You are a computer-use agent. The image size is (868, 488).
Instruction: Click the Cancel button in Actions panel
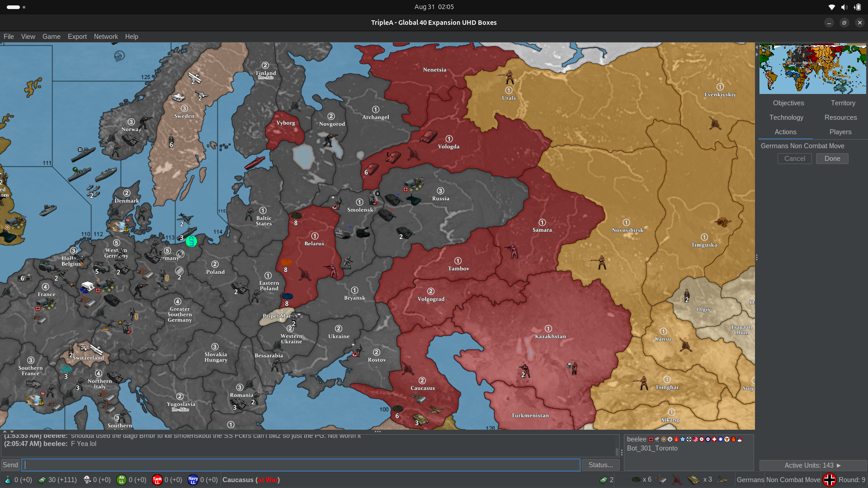[794, 159]
